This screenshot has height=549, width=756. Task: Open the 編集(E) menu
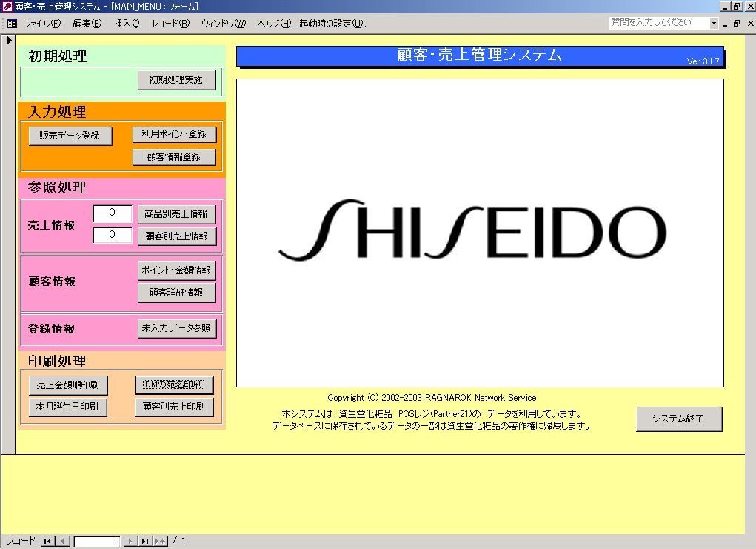coord(87,23)
